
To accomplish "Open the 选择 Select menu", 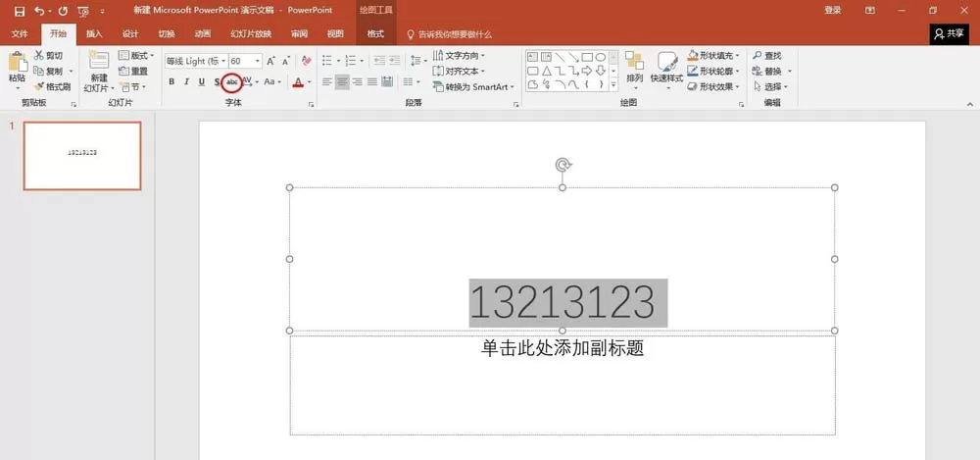I will pyautogui.click(x=770, y=87).
